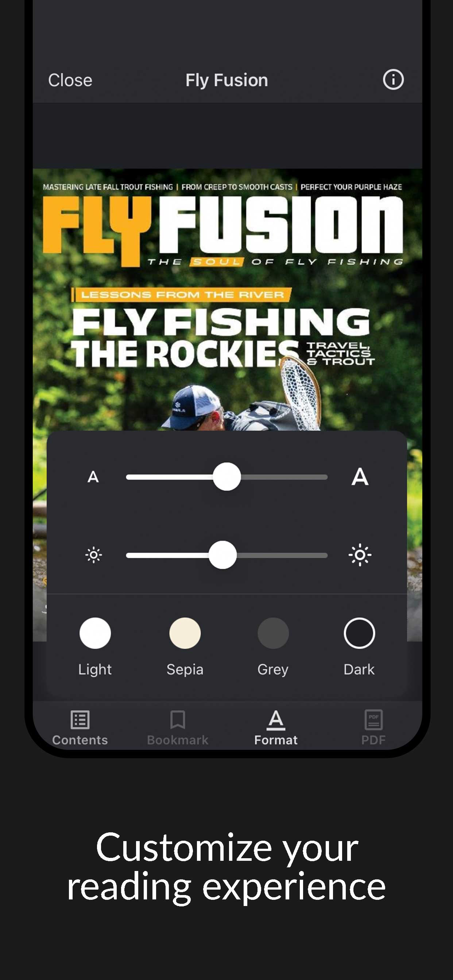Viewport: 453px width, 980px height.
Task: Switch to the Format tab
Action: tap(276, 727)
